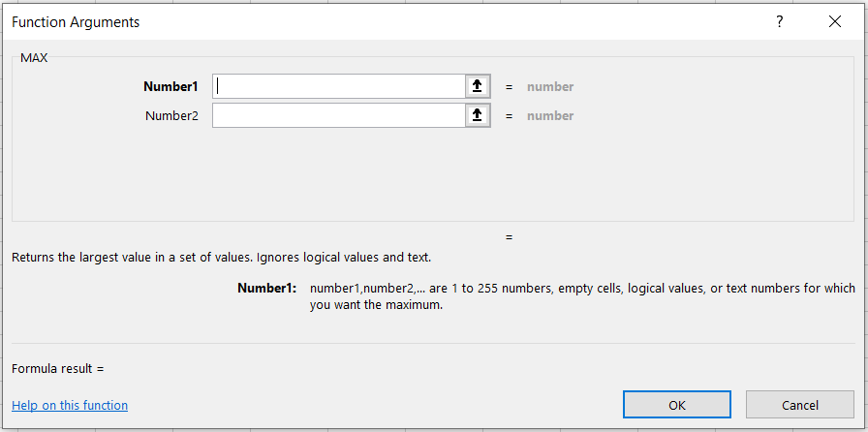This screenshot has width=868, height=432.
Task: Focus the Number1 input field
Action: (339, 86)
